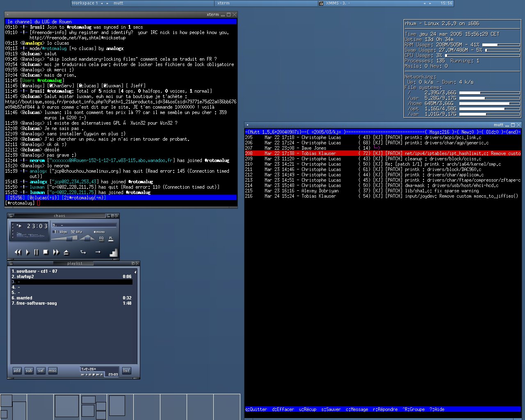Open the playlist window menu icon

pyautogui.click(x=11, y=263)
